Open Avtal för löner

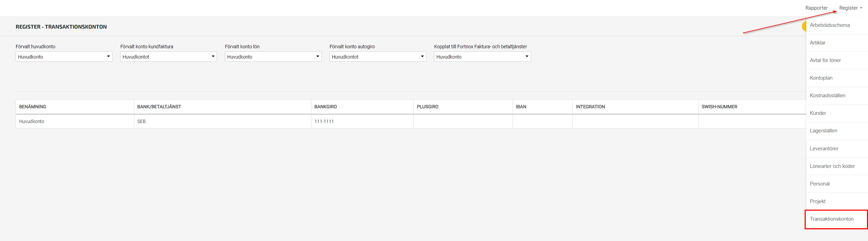point(837,60)
